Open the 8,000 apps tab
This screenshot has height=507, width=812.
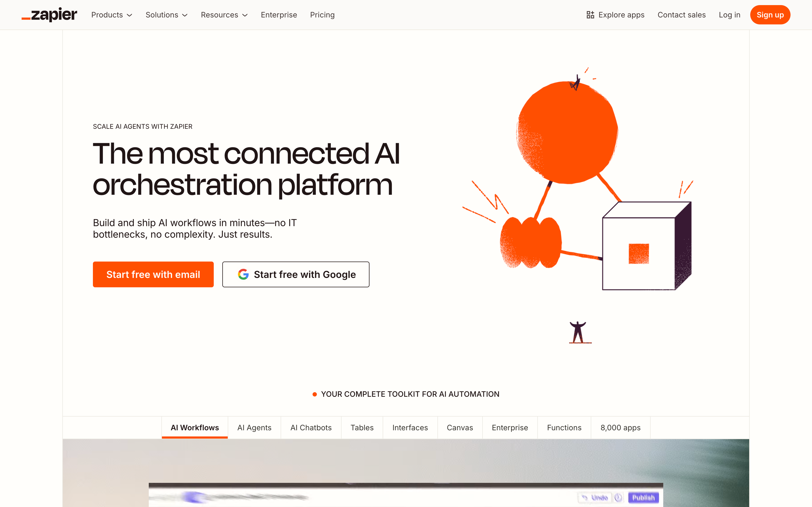[x=620, y=428]
